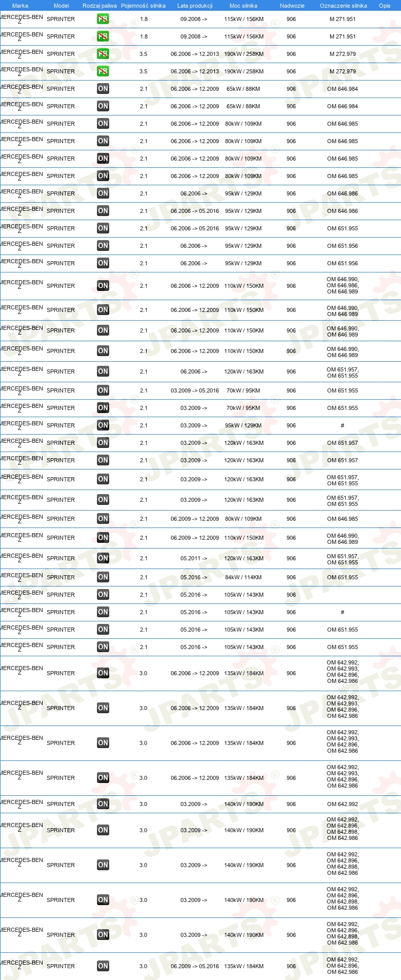Click the '#' engine code in the 105kW row
Viewport: 401px width, 980px height.
pyautogui.click(x=343, y=612)
